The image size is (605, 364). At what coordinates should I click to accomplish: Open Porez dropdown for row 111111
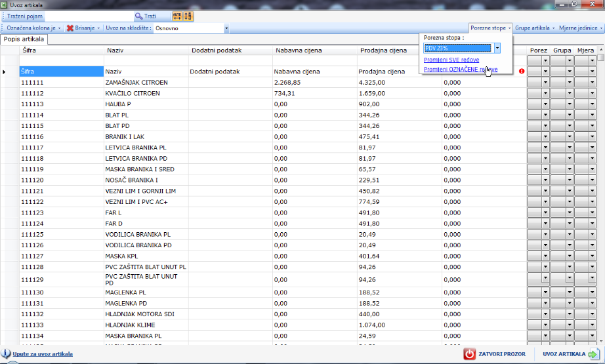point(545,83)
